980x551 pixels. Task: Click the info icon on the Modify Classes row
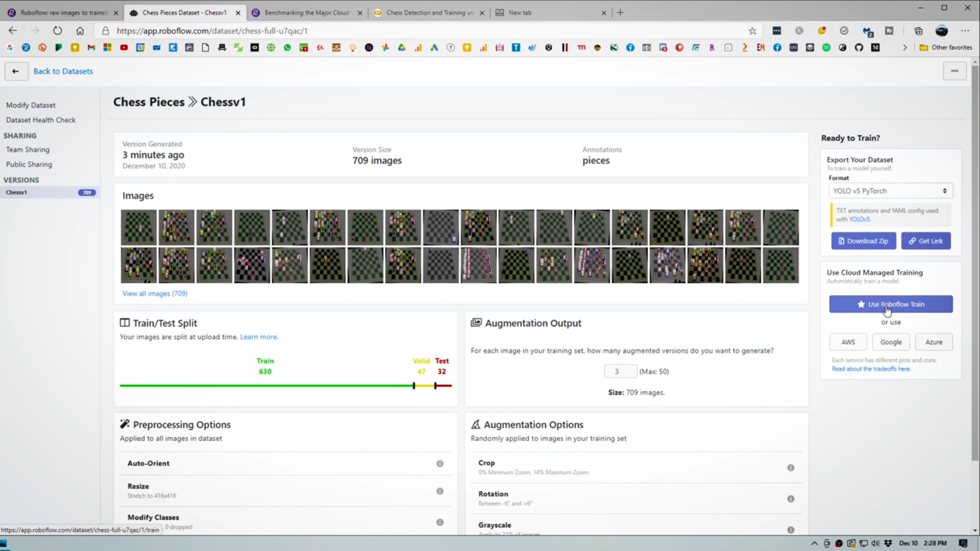pyautogui.click(x=439, y=522)
